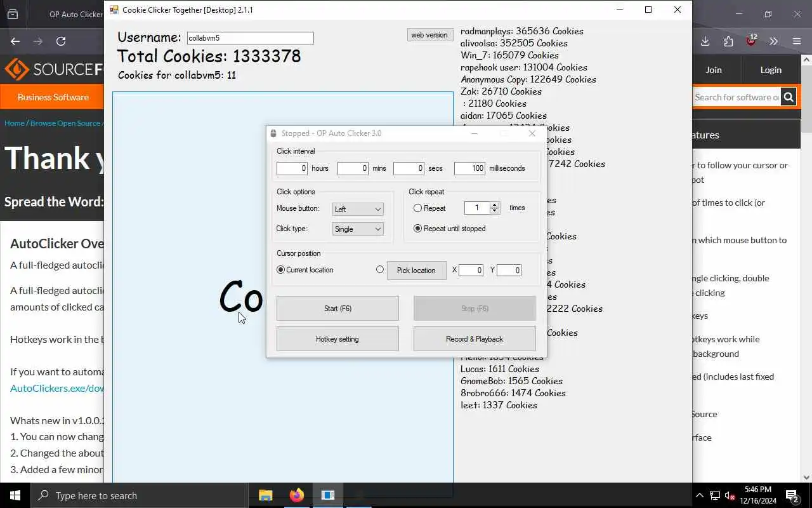
Task: Click the uBlock Origin shield icon
Action: [751, 41]
